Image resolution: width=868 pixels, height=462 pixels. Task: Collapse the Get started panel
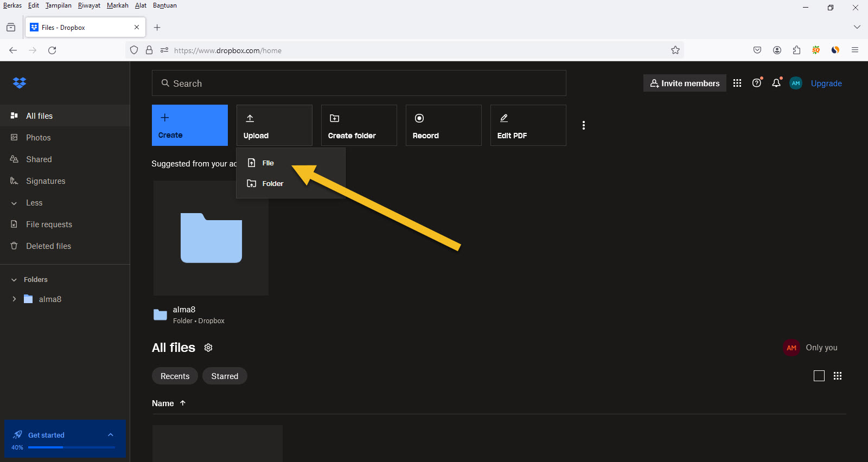(110, 435)
